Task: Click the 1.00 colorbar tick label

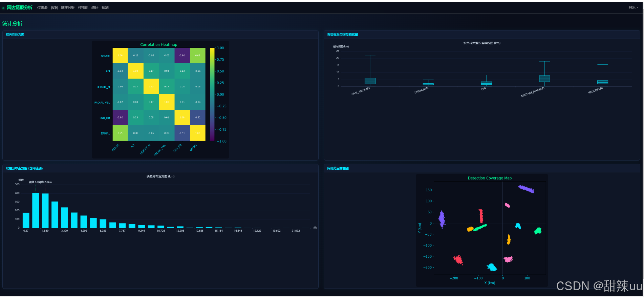Action: click(220, 48)
